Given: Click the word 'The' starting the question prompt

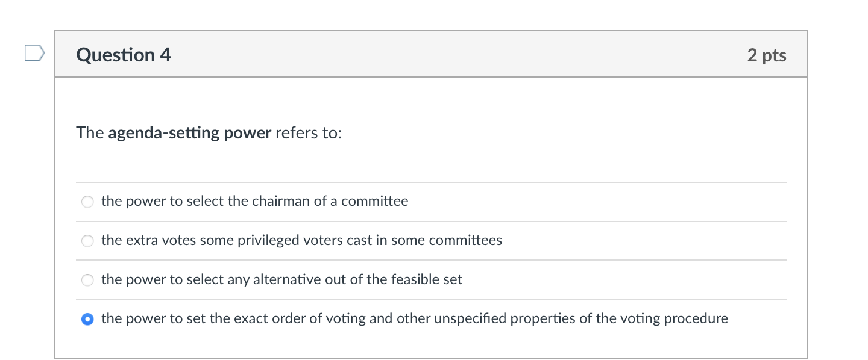Looking at the screenshot, I should point(90,133).
